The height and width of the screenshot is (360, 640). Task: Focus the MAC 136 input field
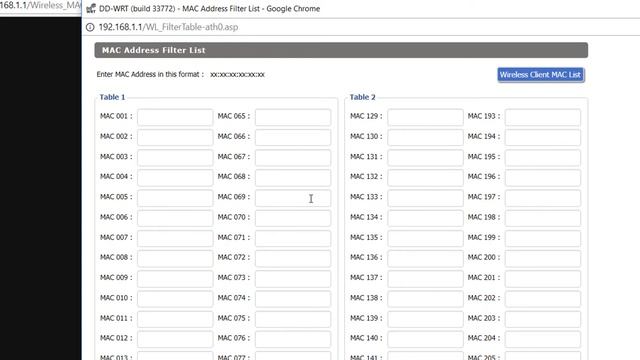[x=425, y=258]
